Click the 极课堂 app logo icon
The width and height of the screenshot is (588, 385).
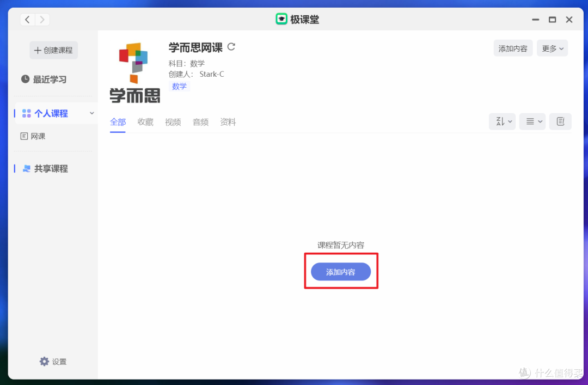pos(281,19)
